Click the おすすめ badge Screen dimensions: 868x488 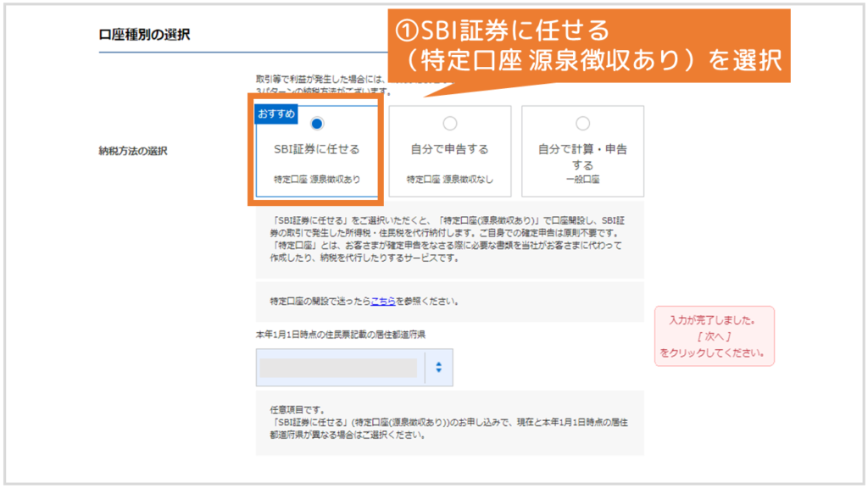(276, 114)
